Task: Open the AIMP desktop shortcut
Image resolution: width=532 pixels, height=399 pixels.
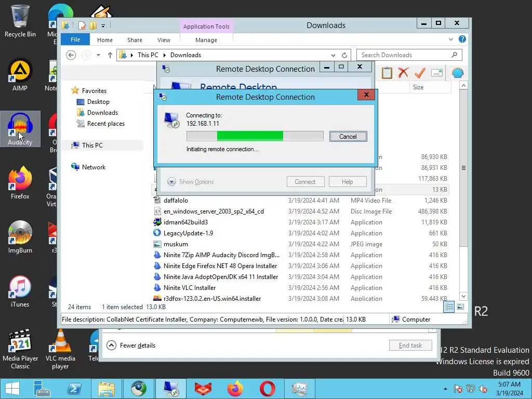Action: click(20, 75)
